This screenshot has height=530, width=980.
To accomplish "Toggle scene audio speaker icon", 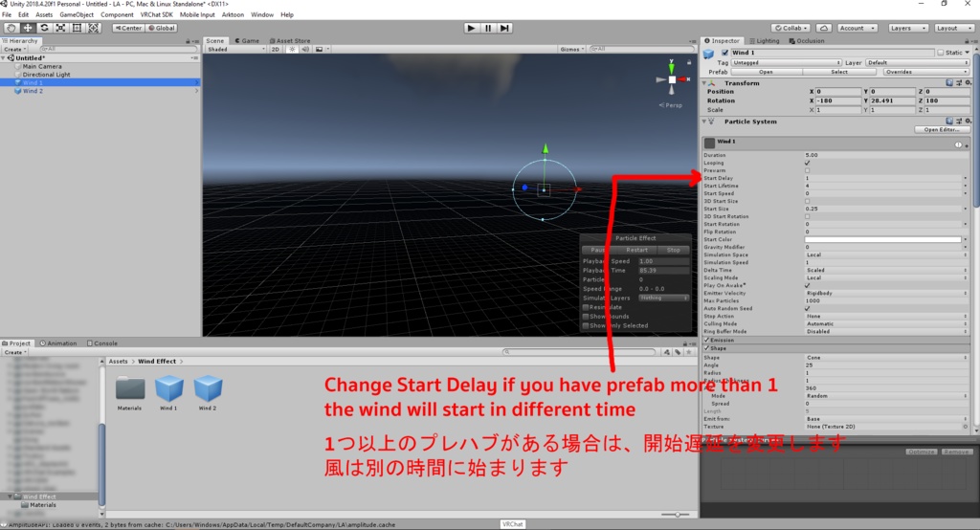I will click(305, 49).
